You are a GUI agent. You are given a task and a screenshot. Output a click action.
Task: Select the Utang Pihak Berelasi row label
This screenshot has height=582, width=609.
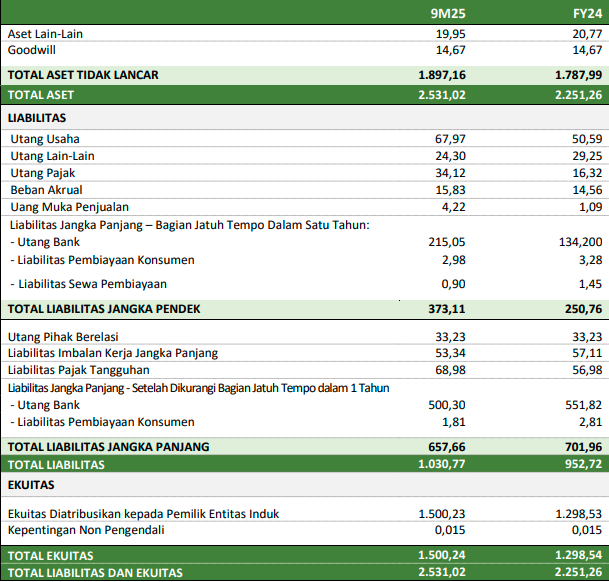coord(65,335)
